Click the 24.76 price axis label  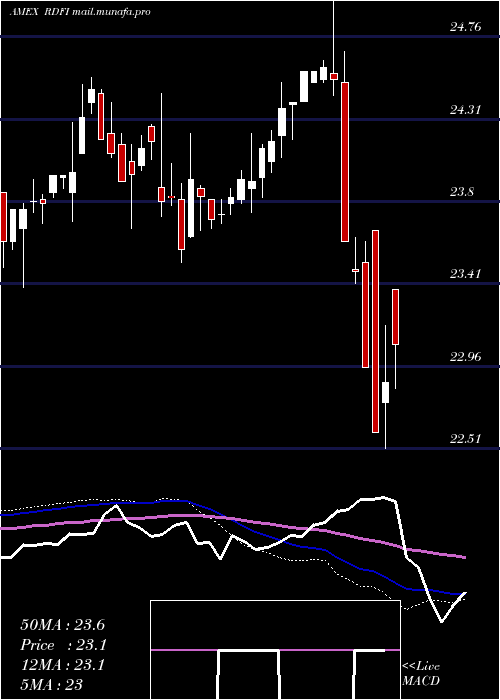click(x=466, y=27)
